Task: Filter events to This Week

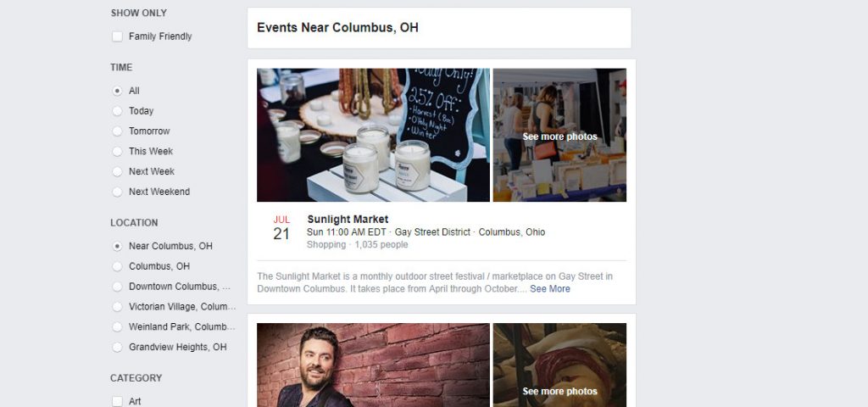Action: click(x=117, y=151)
